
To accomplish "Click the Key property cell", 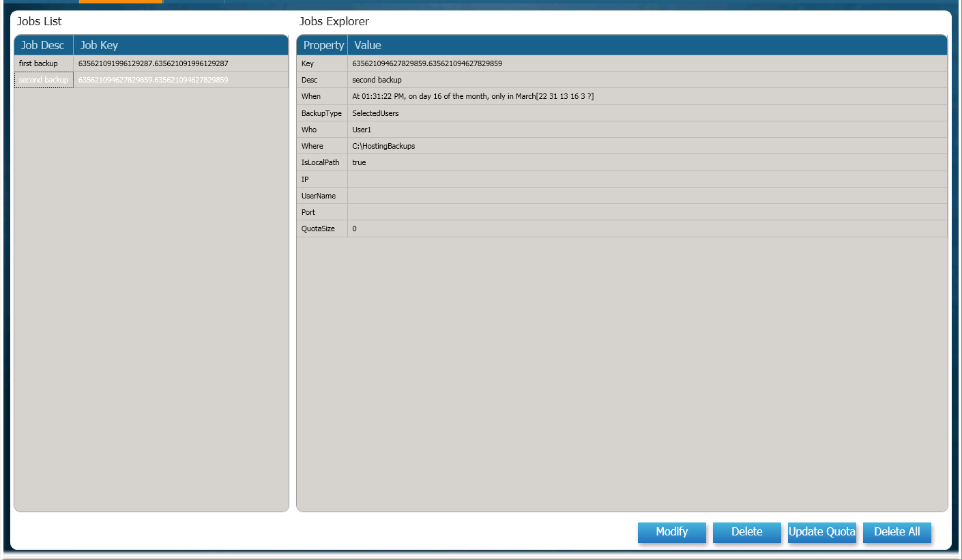I will coord(323,63).
